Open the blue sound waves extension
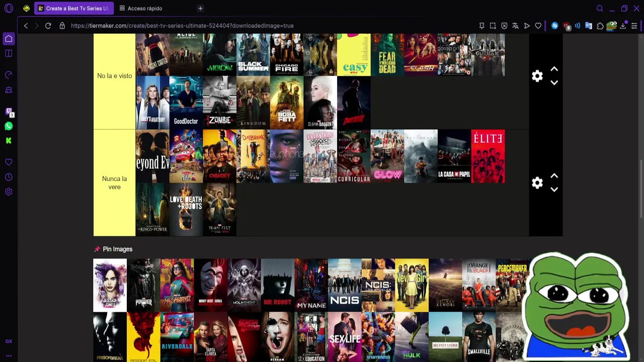 [x=578, y=26]
